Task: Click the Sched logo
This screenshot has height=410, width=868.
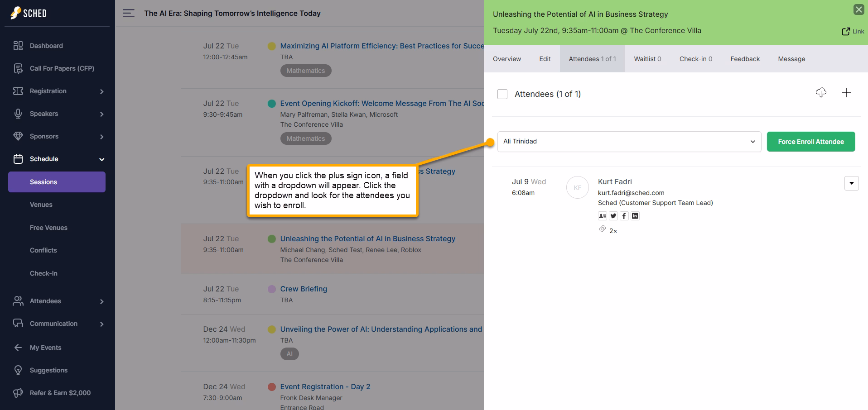Action: [29, 13]
